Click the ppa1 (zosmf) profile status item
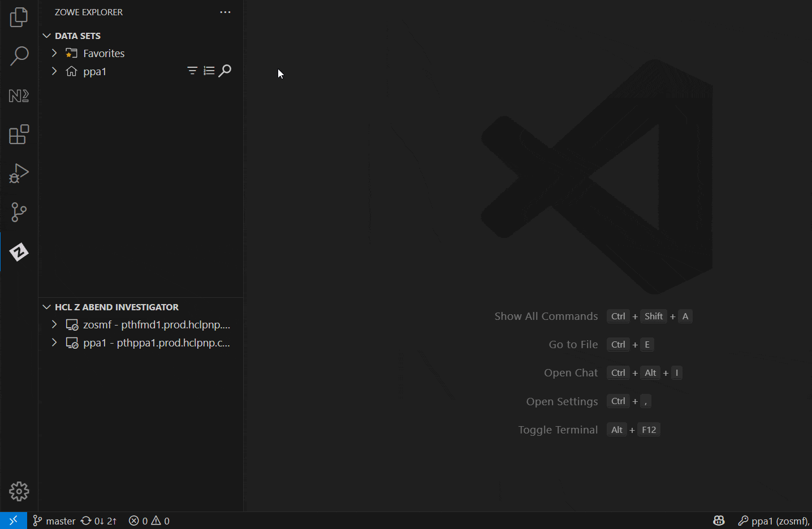 (774, 521)
